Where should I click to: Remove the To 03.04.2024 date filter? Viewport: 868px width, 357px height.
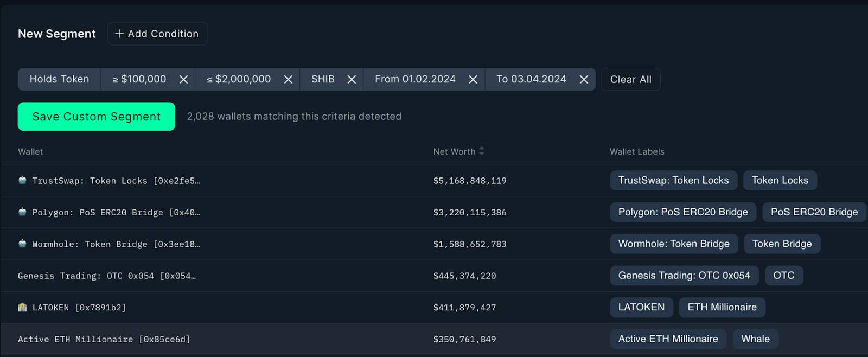(x=584, y=80)
